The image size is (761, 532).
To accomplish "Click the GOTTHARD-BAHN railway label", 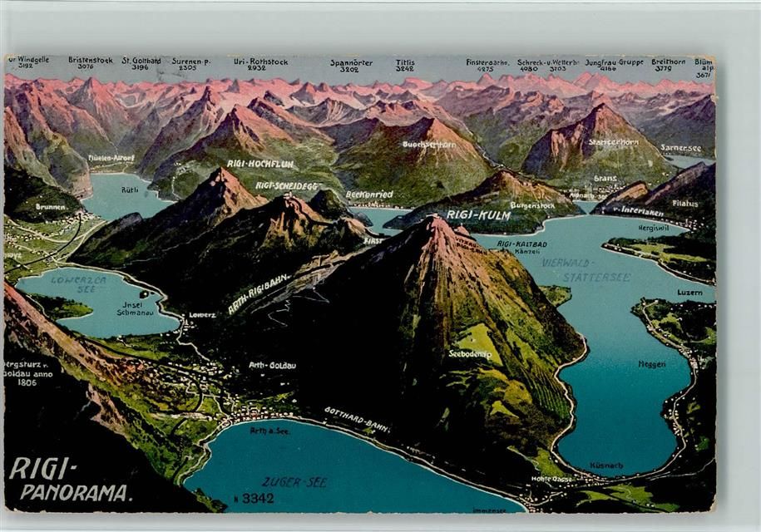I will 357,419.
